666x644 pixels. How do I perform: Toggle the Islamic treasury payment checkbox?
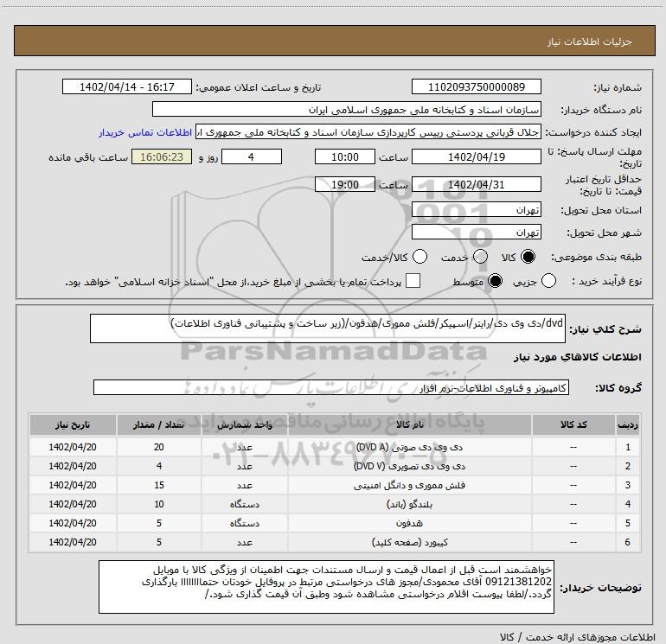413,281
